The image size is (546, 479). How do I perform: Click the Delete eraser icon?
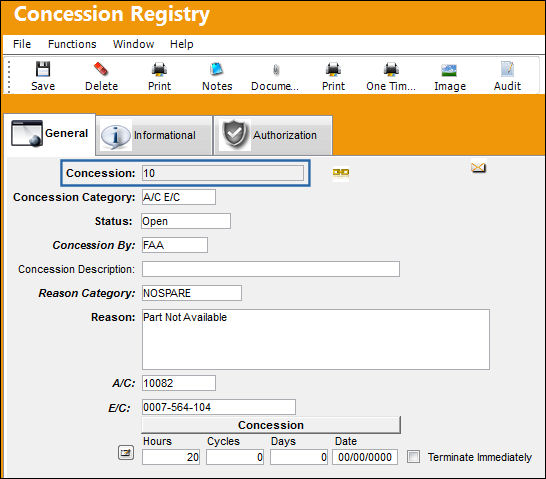click(101, 69)
